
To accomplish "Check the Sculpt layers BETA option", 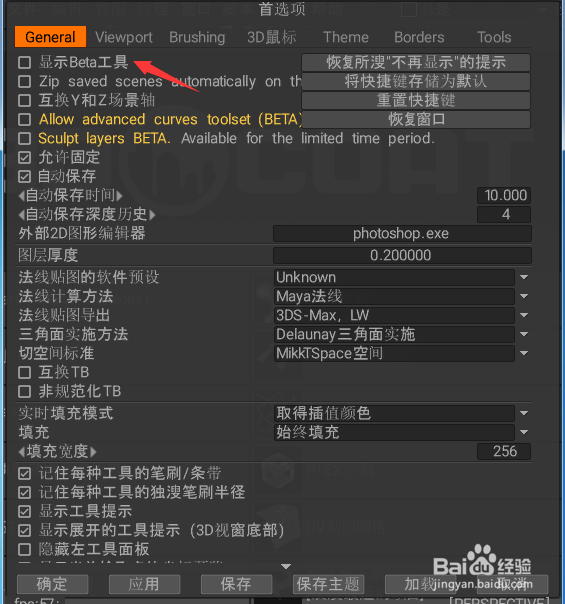I will pos(25,138).
